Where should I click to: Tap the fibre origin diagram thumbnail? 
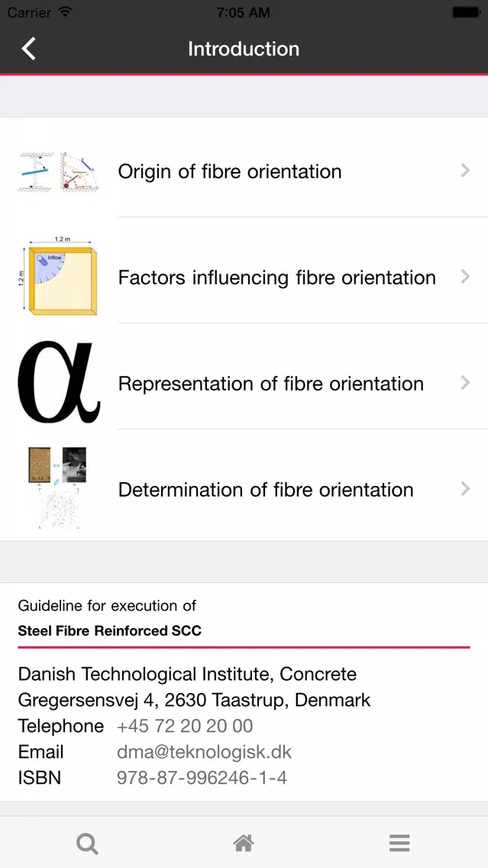[60, 170]
